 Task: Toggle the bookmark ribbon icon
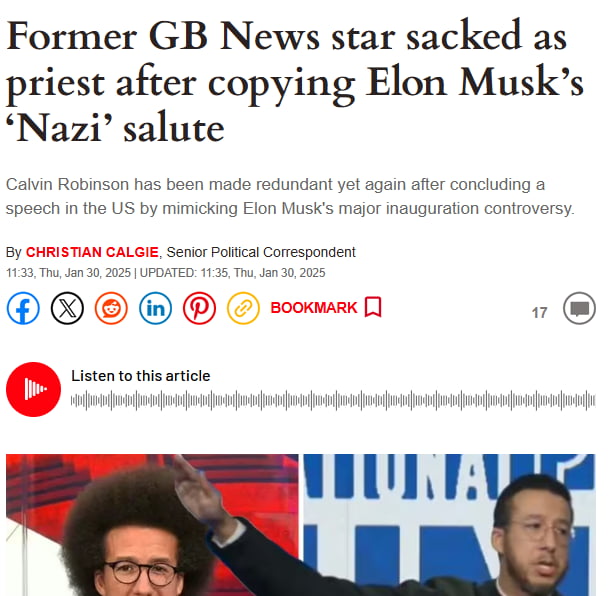point(373,307)
